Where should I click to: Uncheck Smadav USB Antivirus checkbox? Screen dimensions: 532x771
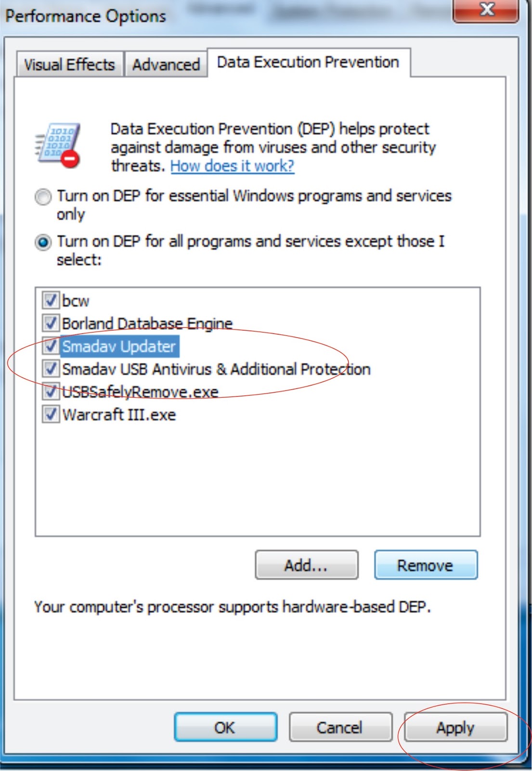tap(51, 369)
